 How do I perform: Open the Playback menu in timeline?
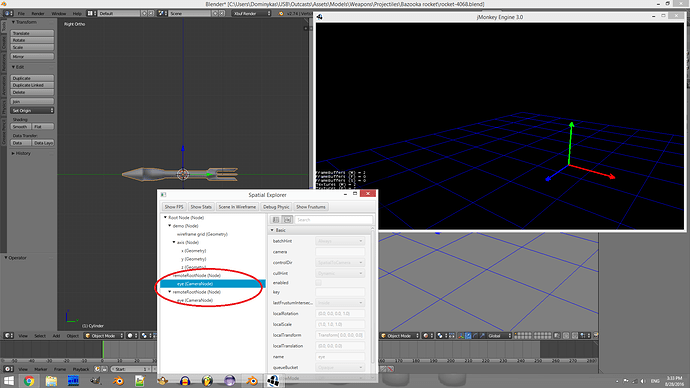[81, 369]
